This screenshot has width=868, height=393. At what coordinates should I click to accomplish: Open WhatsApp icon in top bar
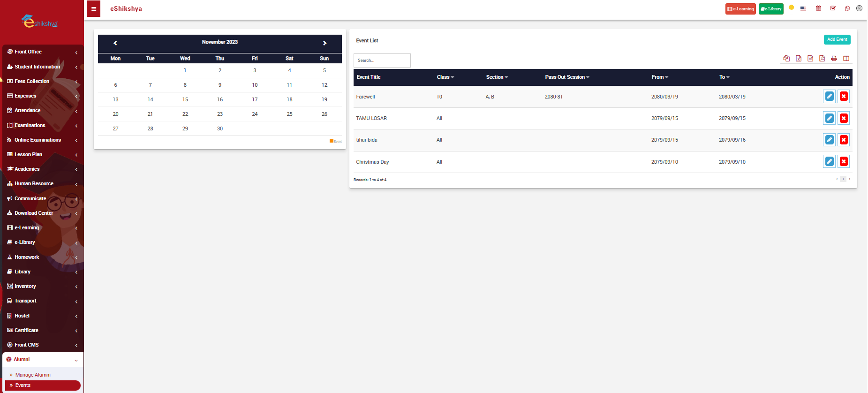click(x=847, y=8)
